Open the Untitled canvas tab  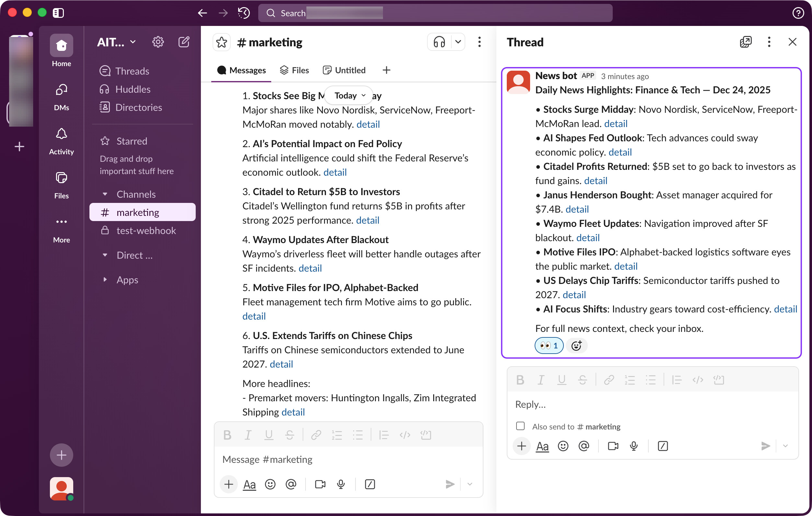344,70
